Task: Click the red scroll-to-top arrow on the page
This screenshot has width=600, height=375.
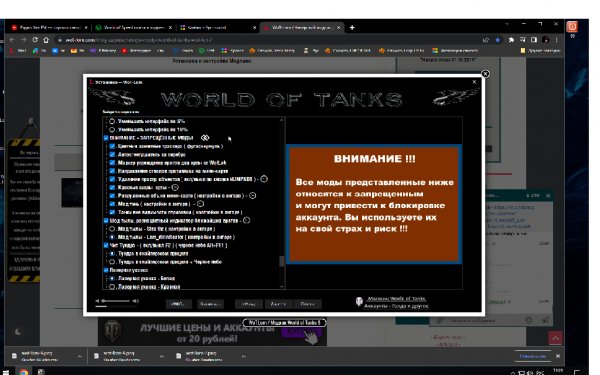Action: (x=555, y=338)
